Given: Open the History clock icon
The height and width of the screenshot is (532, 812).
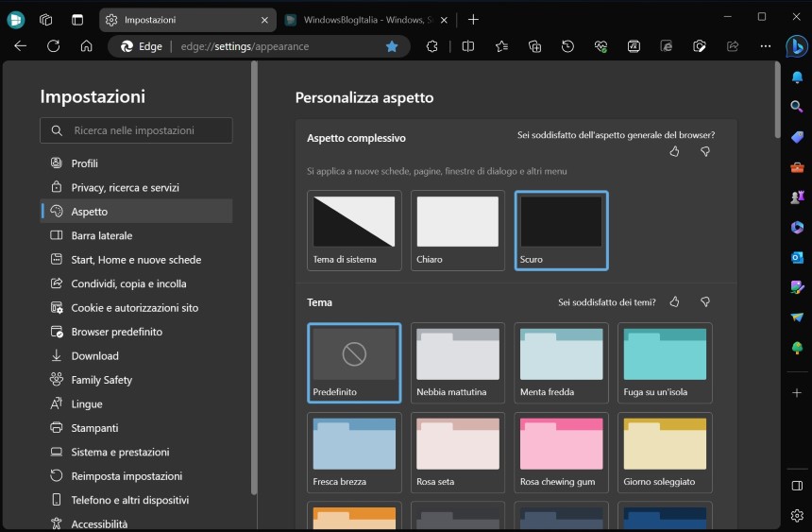Looking at the screenshot, I should tap(567, 46).
